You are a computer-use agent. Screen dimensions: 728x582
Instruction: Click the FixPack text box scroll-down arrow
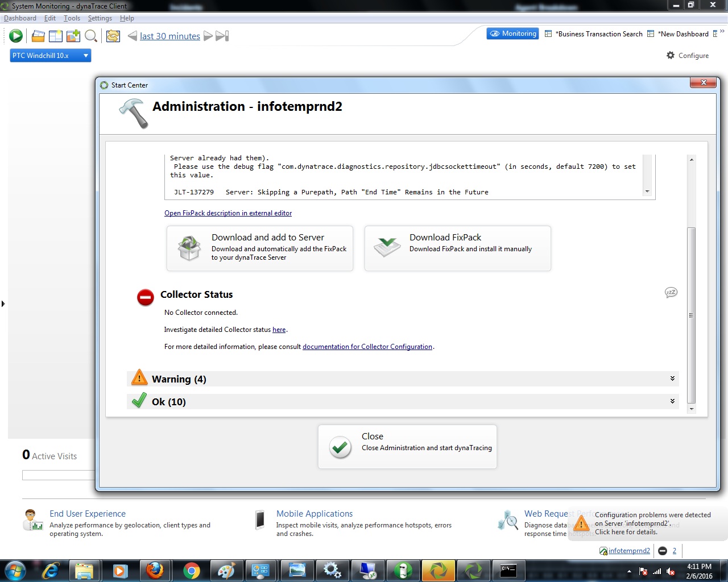pos(647,192)
